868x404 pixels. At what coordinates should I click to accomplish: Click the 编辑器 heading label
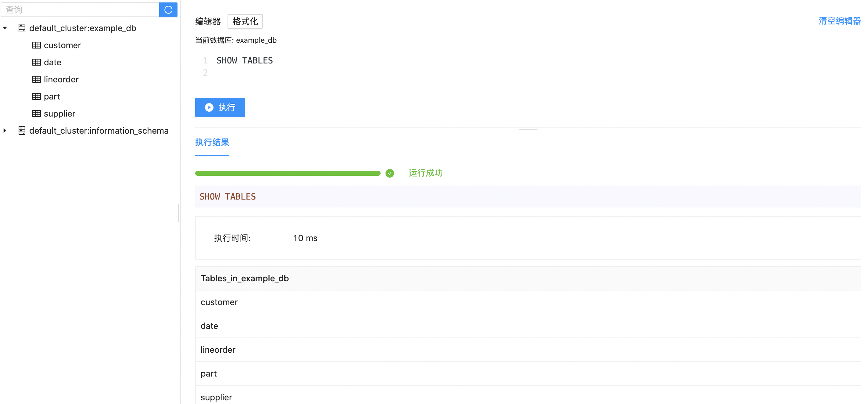coord(208,21)
